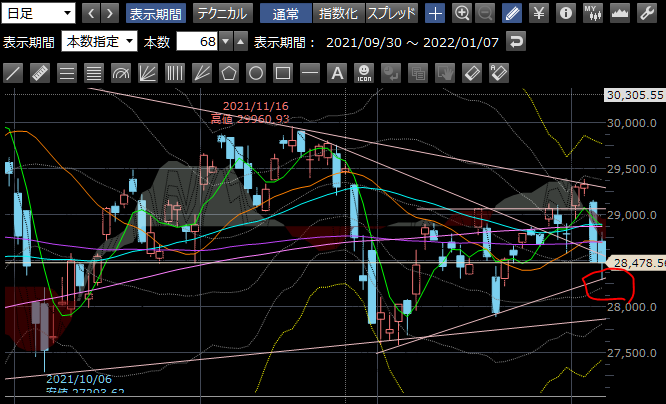Viewport: 666px width, 404px height.
Task: Click the bar count input field showing 68
Action: [x=196, y=41]
